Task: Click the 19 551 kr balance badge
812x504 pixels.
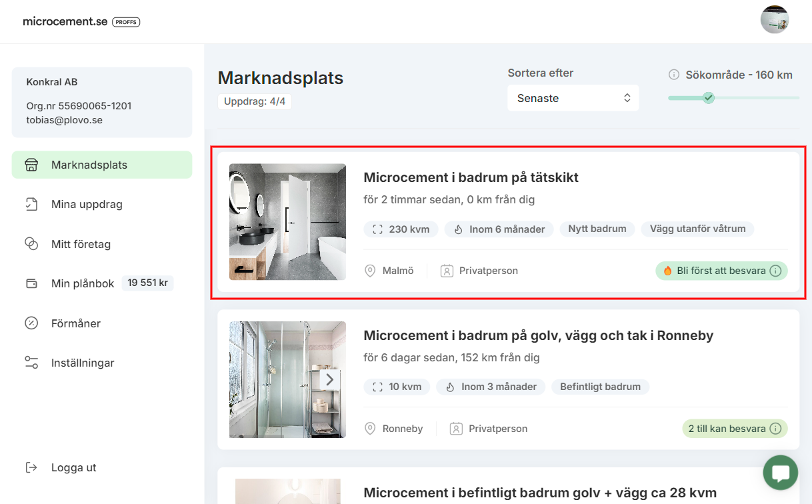Action: click(147, 283)
